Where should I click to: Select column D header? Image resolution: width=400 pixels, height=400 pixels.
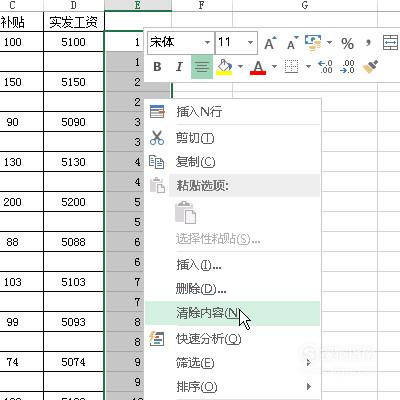coord(74,5)
